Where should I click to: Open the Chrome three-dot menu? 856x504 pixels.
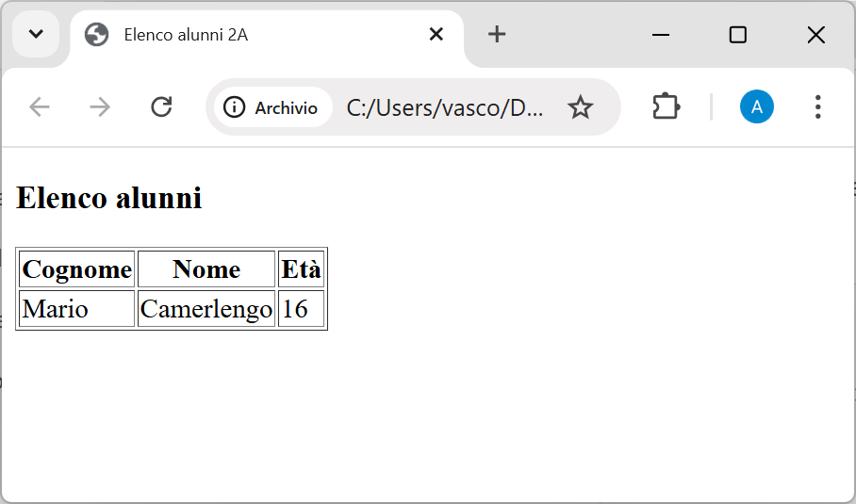point(817,106)
